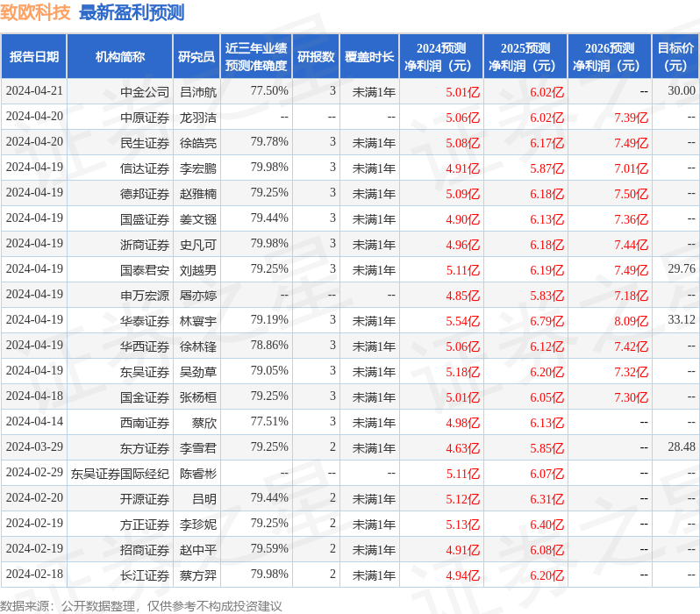The width and height of the screenshot is (700, 614).
Task: Click the date 2024-04-21 cell
Action: click(34, 91)
